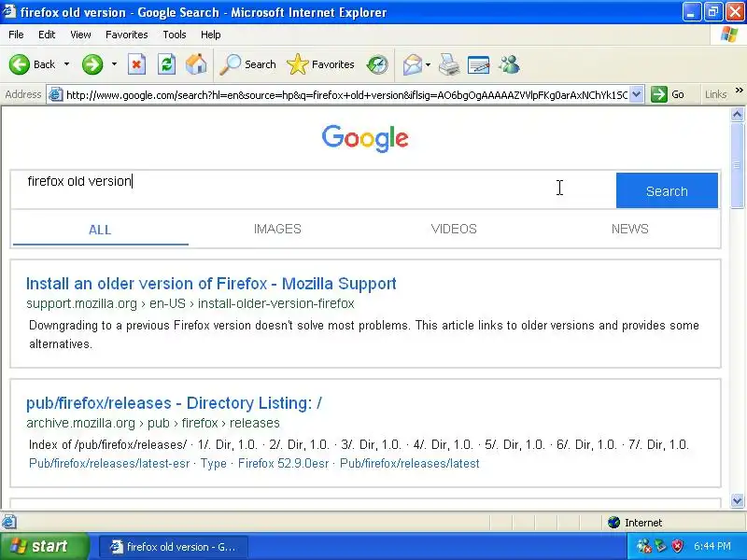Open the Pub/firefox/releases/latest-esr sublink
Screen dimensions: 747x560
click(x=109, y=463)
